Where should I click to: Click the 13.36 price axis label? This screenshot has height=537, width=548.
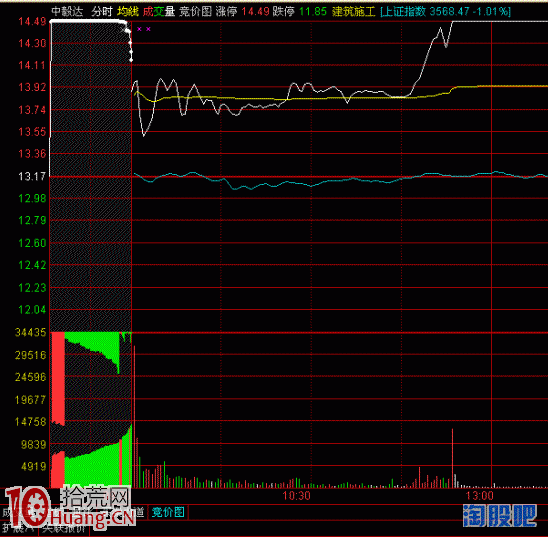32,154
